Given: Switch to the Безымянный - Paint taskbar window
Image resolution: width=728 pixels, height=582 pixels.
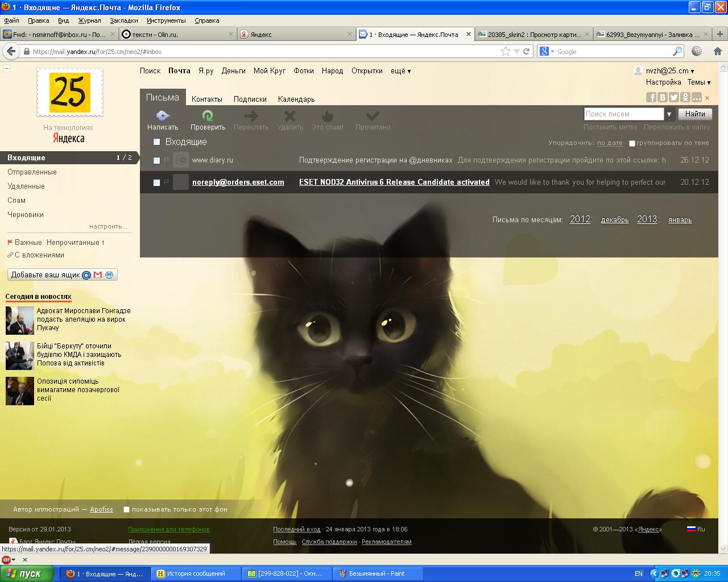Looking at the screenshot, I should click(378, 573).
